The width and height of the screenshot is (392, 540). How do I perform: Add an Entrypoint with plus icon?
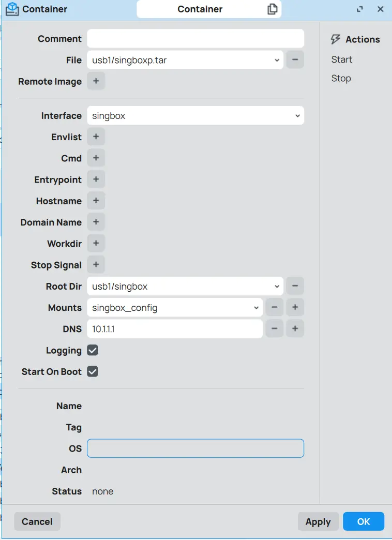click(96, 179)
